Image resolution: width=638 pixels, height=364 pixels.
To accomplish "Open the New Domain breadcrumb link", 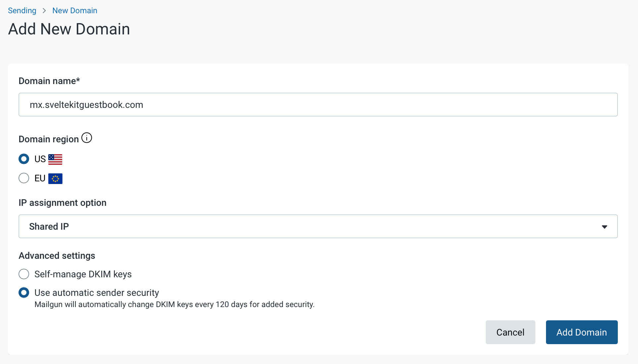I will (74, 10).
